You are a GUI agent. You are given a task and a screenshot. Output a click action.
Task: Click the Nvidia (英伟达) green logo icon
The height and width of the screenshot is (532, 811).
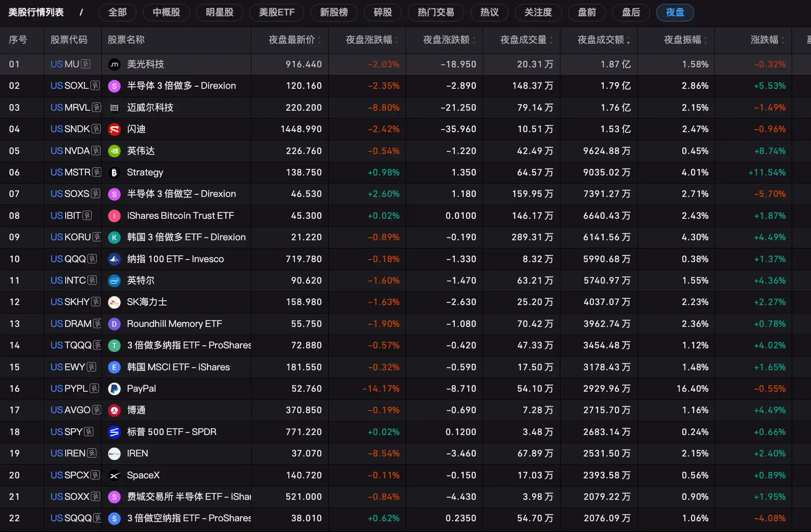(114, 151)
